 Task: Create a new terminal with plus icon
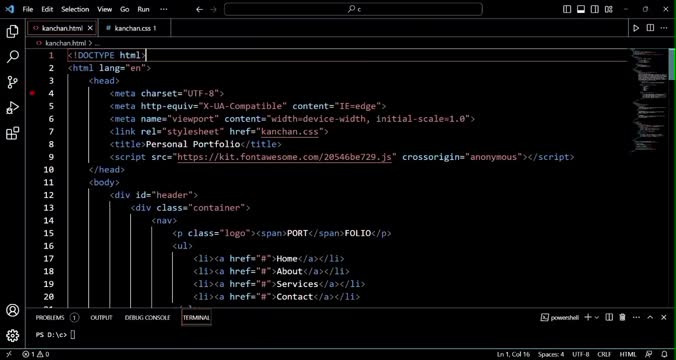point(588,318)
